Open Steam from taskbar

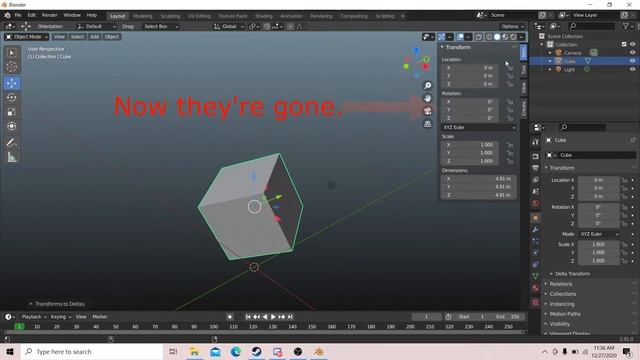coord(256,351)
